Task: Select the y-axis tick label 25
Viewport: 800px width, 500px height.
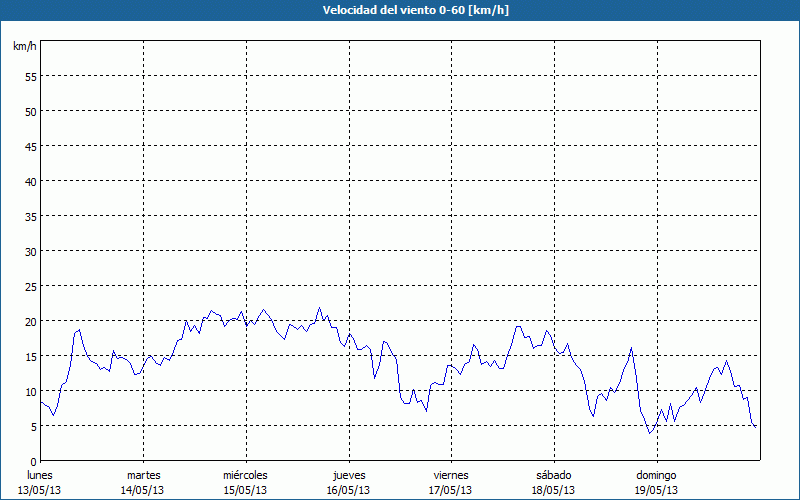Action: point(30,286)
